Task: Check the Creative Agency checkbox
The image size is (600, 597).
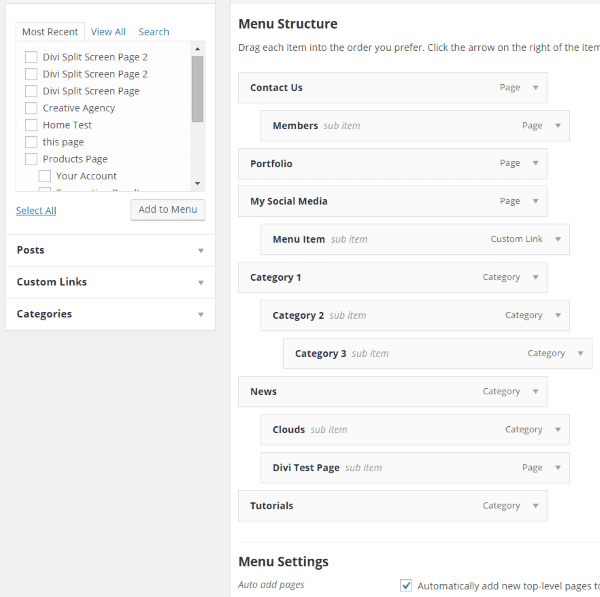Action: point(31,108)
